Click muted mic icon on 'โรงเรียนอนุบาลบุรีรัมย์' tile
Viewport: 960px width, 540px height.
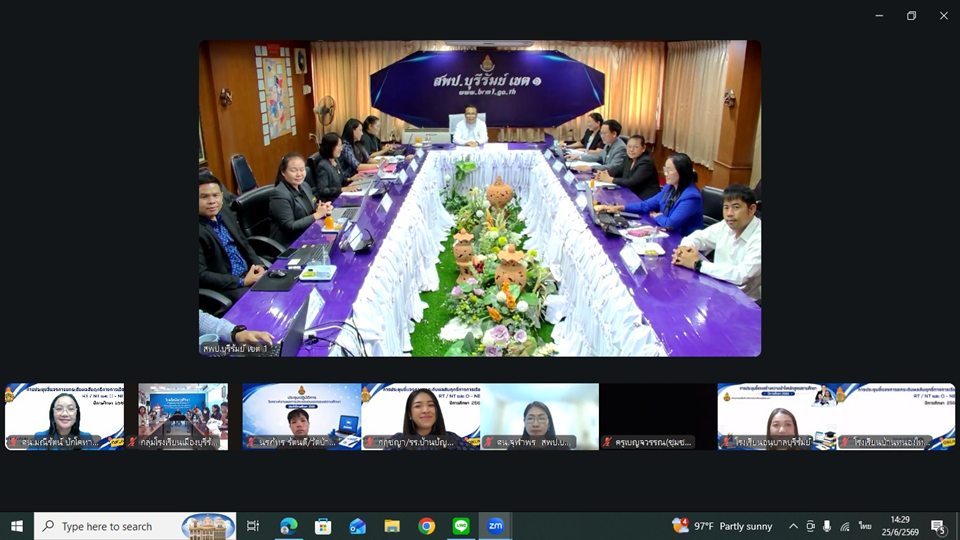(x=726, y=441)
